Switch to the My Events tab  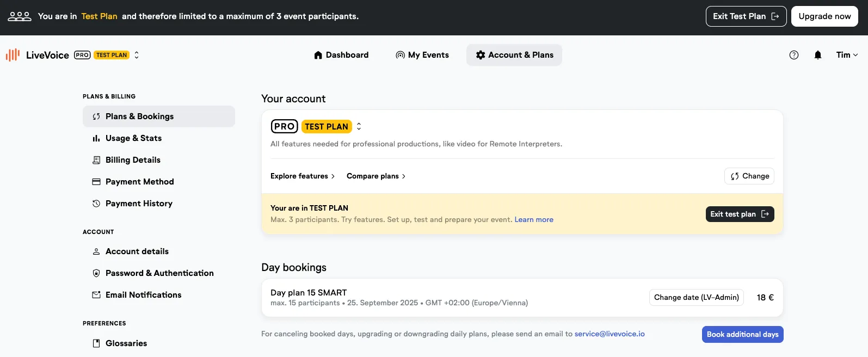pyautogui.click(x=422, y=55)
